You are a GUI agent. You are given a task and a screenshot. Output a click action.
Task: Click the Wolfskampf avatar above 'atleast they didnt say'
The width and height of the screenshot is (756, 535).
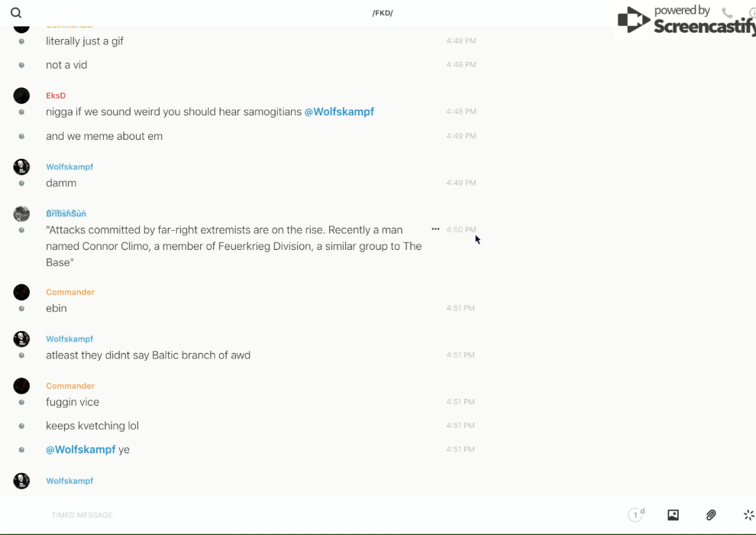[21, 339]
